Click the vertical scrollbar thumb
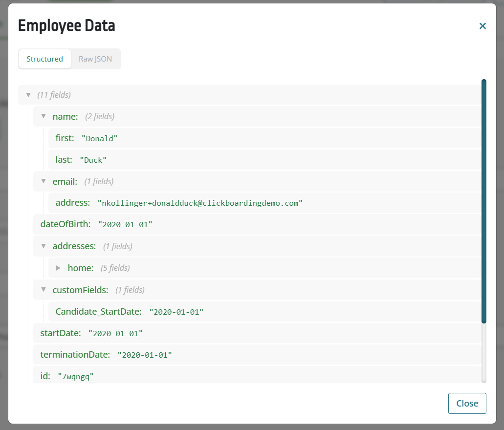The width and height of the screenshot is (504, 430). click(484, 201)
